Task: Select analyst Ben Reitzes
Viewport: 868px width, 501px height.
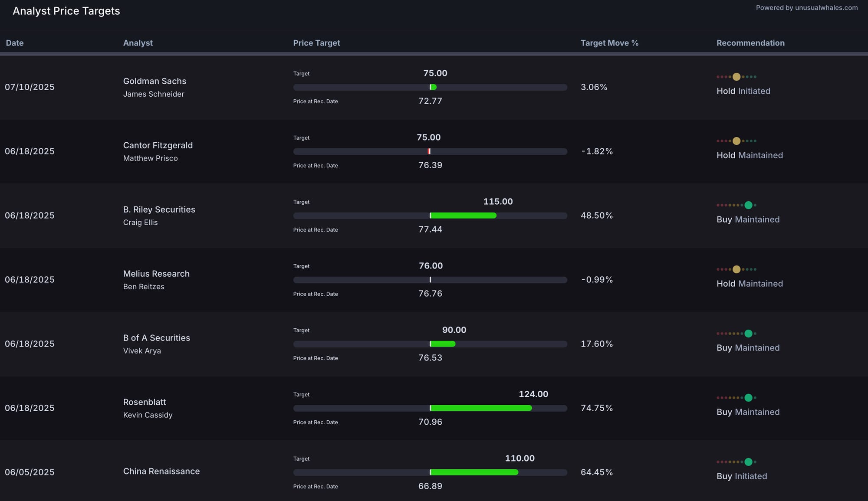Action: coord(144,287)
